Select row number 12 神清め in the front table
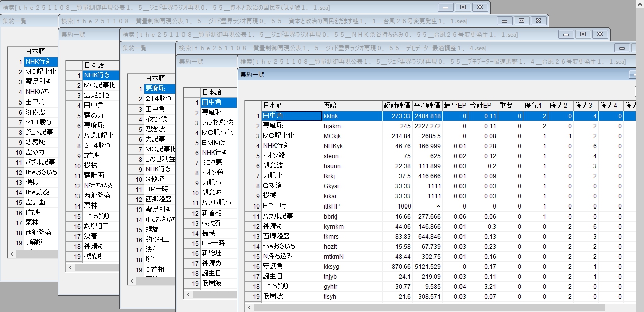The image size is (644, 312). (x=292, y=226)
